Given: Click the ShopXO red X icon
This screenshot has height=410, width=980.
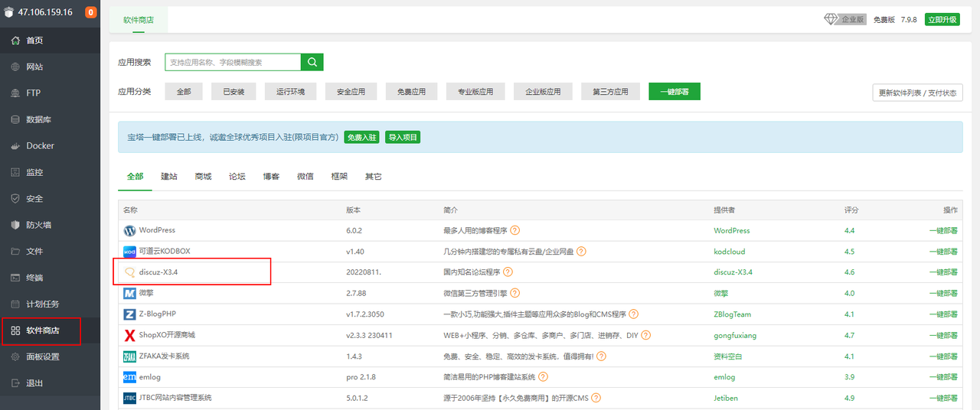Looking at the screenshot, I should click(x=129, y=335).
